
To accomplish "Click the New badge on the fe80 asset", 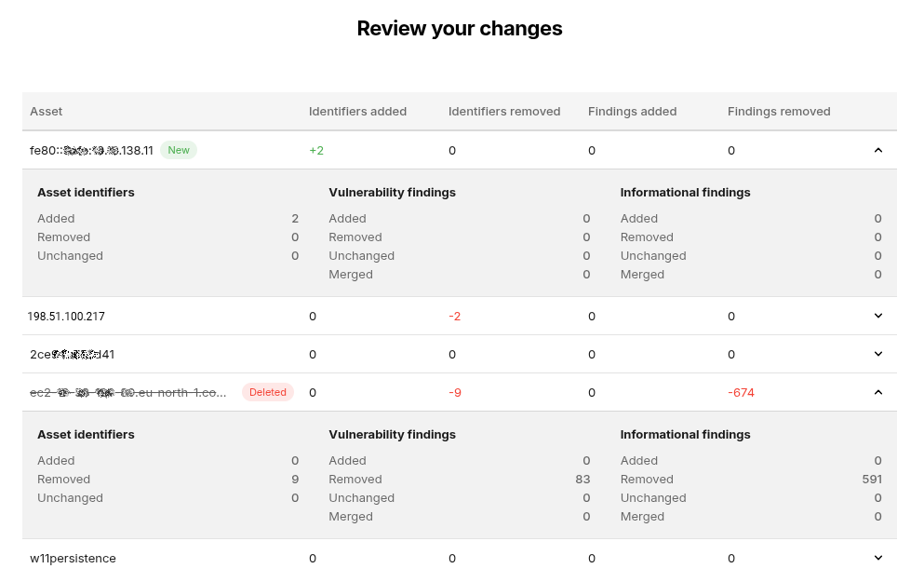I will tap(178, 150).
